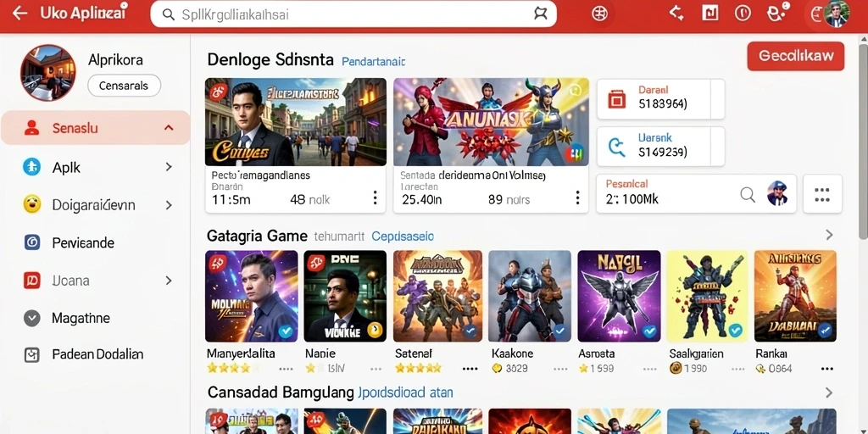Open the Rankai game thumbnail
Screen dimensions: 868x434
pyautogui.click(x=795, y=296)
